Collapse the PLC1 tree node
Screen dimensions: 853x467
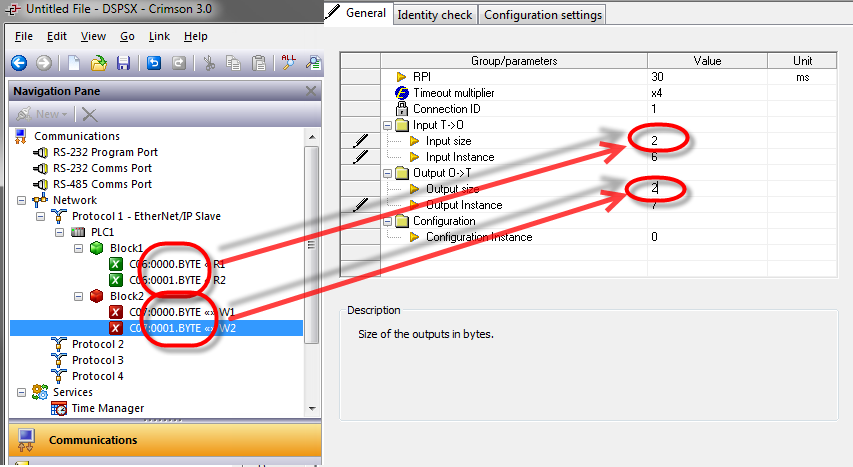pyautogui.click(x=59, y=232)
